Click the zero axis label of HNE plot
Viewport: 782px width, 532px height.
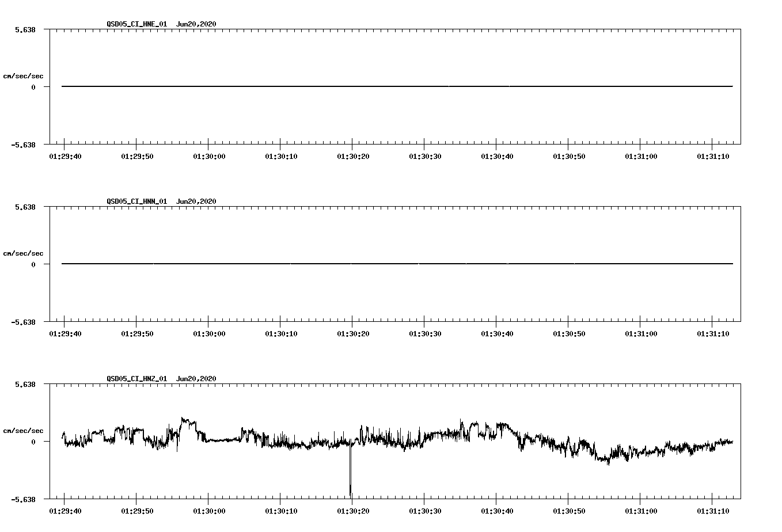point(33,87)
